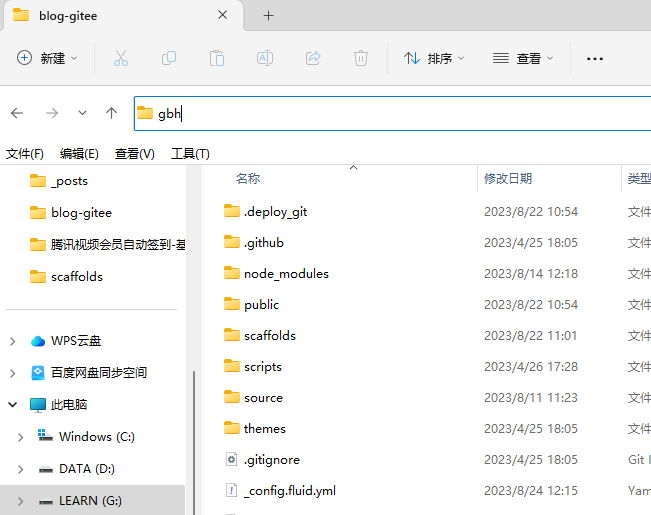Click date 2023/8/11 11:23 cell
Screen dimensions: 651x515
531,398
